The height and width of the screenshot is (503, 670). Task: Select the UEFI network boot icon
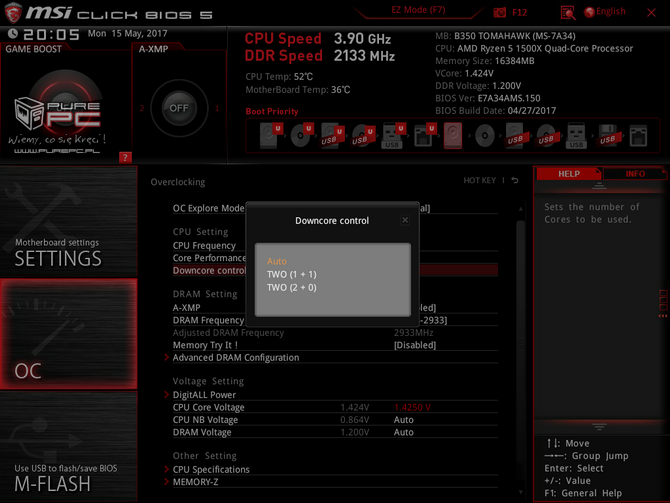pyautogui.click(x=424, y=135)
